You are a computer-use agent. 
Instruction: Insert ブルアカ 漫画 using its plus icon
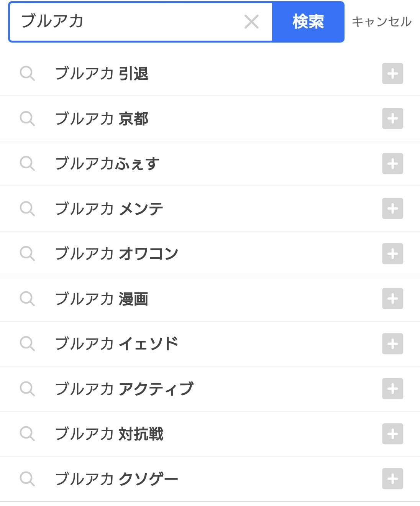click(392, 299)
